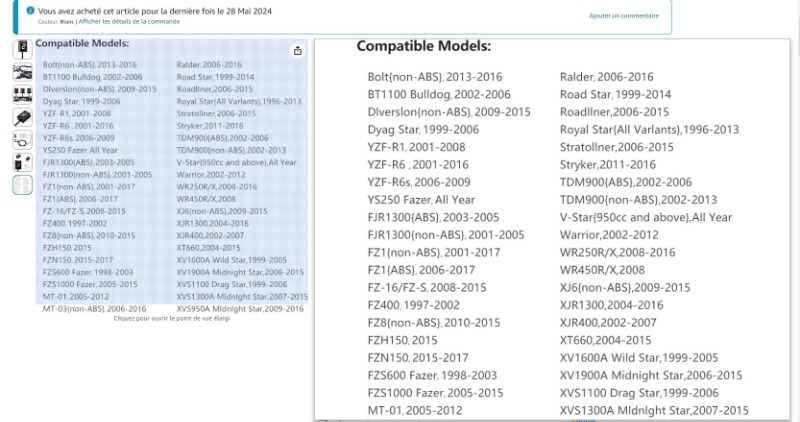Select the package contents thumbnail

(22, 162)
